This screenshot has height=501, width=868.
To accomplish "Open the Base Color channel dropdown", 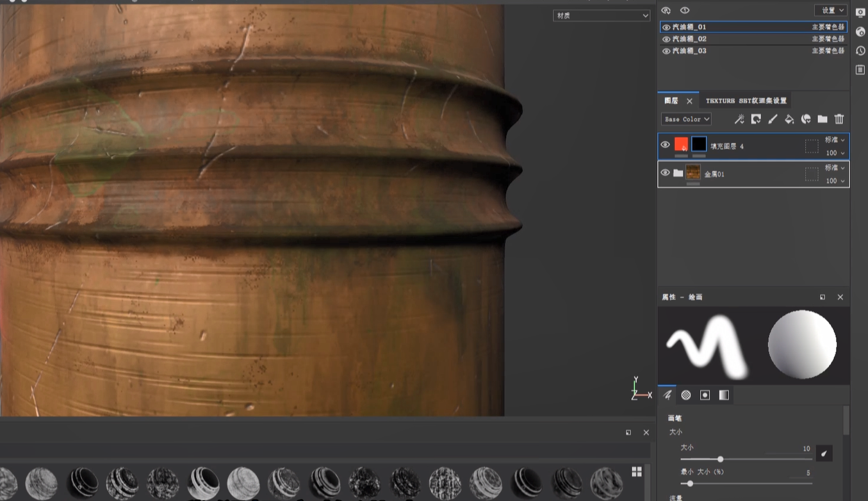I will 686,119.
